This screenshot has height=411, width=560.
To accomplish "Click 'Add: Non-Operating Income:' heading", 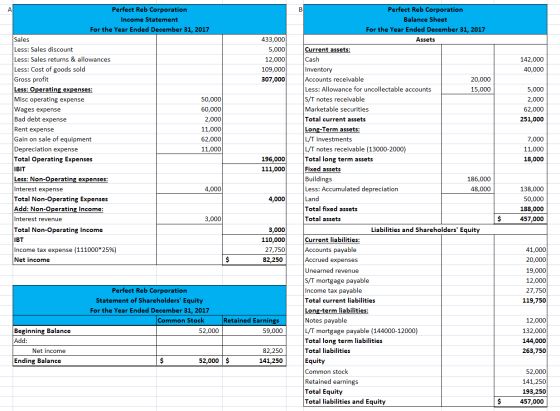I will coord(59,209).
